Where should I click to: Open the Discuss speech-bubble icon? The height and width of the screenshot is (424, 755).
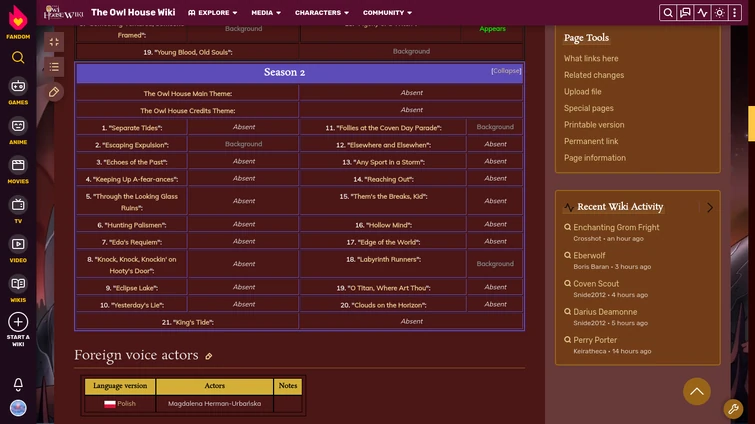click(685, 13)
